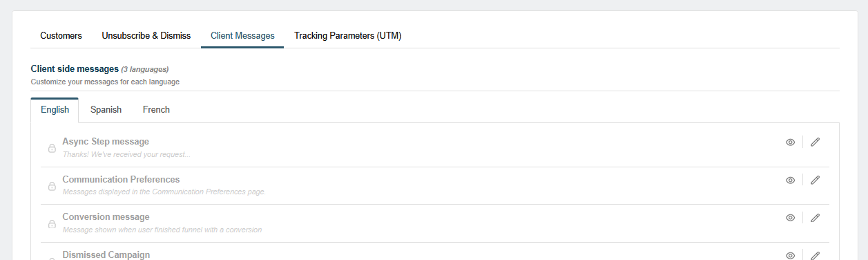Image resolution: width=868 pixels, height=260 pixels.
Task: Edit the Async Step message
Action: coord(815,142)
